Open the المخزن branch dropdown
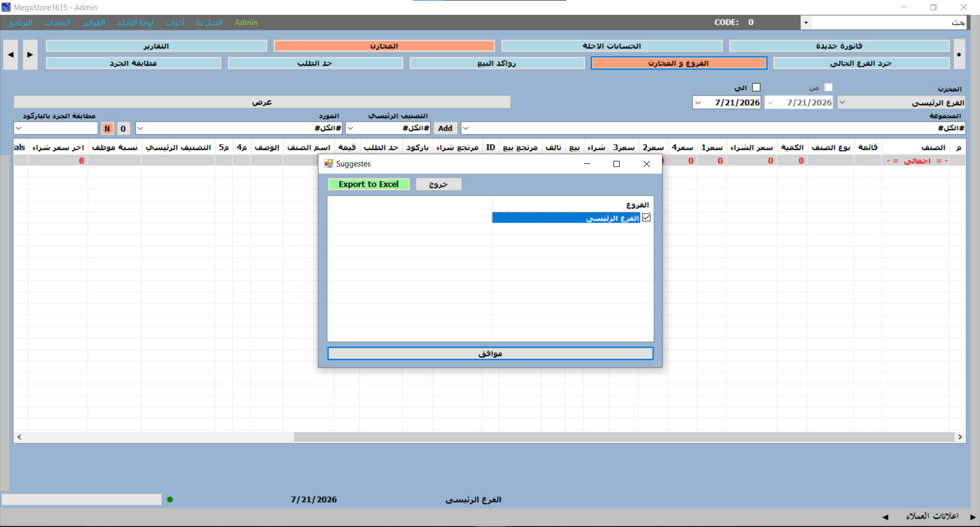 pos(842,103)
